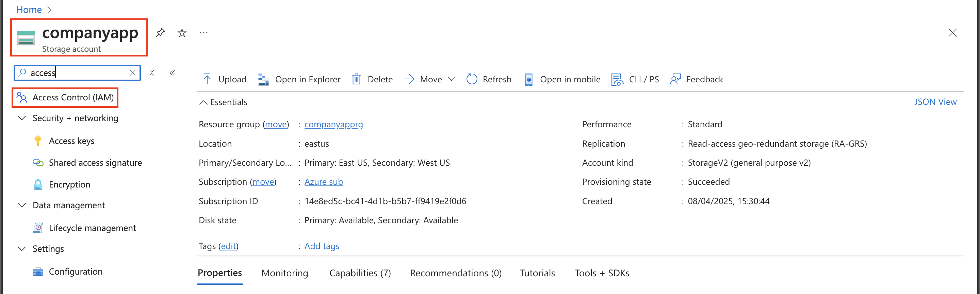Click the key icon for Access keys

click(38, 141)
